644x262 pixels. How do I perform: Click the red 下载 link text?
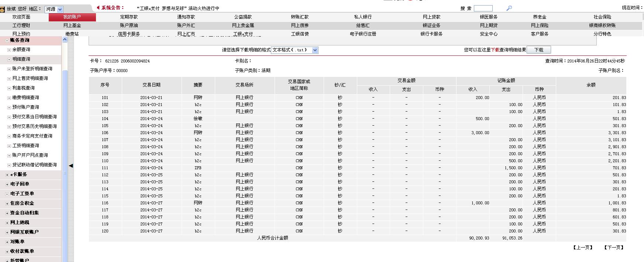[x=495, y=50]
